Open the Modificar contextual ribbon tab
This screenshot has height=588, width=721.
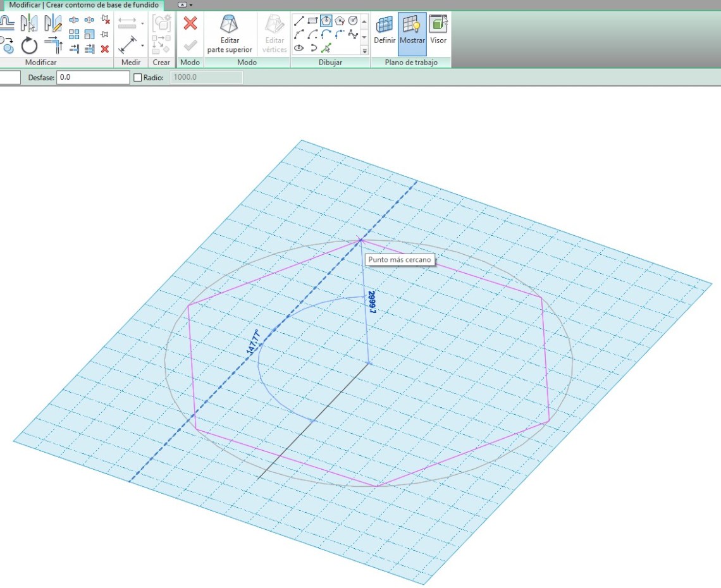(83, 5)
